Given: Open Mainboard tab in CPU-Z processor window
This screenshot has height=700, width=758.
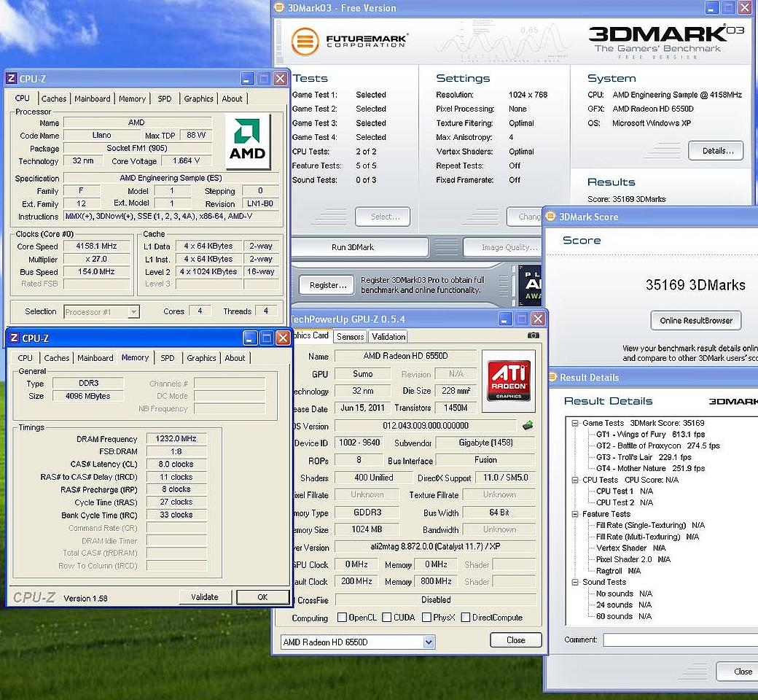Looking at the screenshot, I should click(93, 98).
